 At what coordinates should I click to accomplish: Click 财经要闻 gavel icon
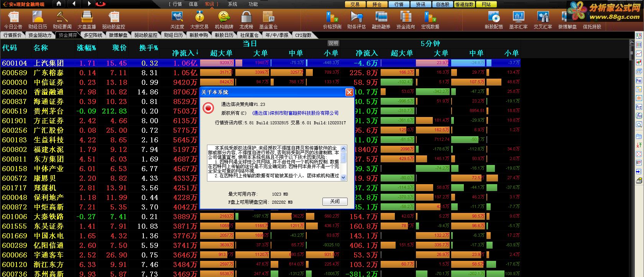pos(62,20)
